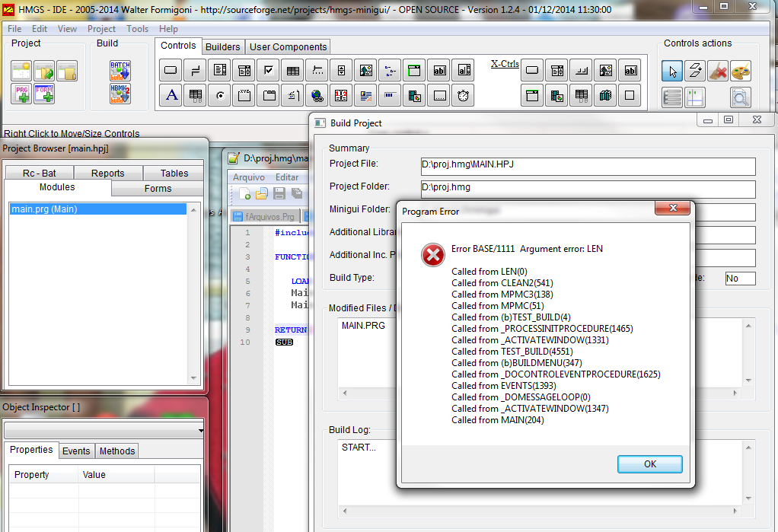Click the Project File path field
Image resolution: width=778 pixels, height=532 pixels.
(588, 166)
